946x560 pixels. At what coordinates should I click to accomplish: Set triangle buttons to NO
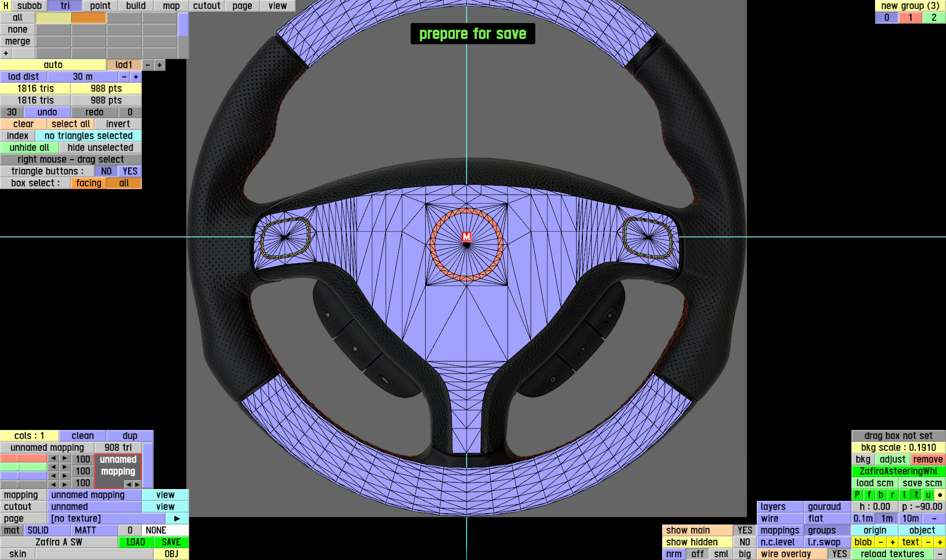point(106,171)
